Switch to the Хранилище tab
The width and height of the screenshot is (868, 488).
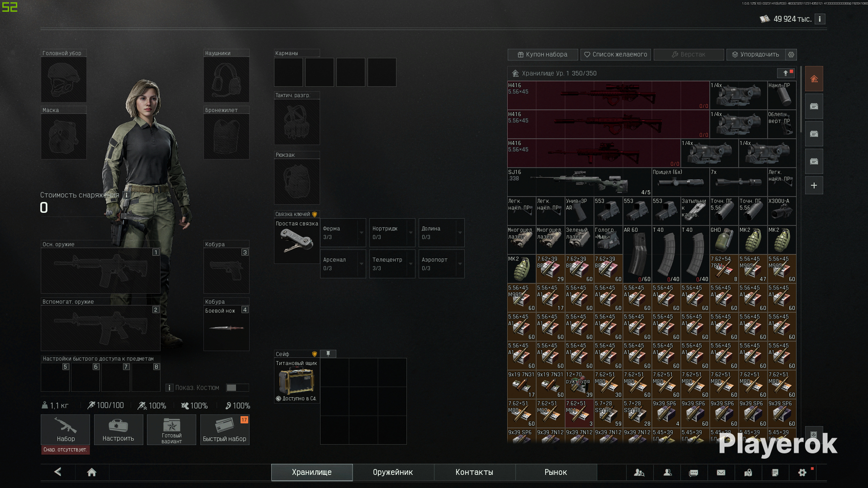pos(312,472)
